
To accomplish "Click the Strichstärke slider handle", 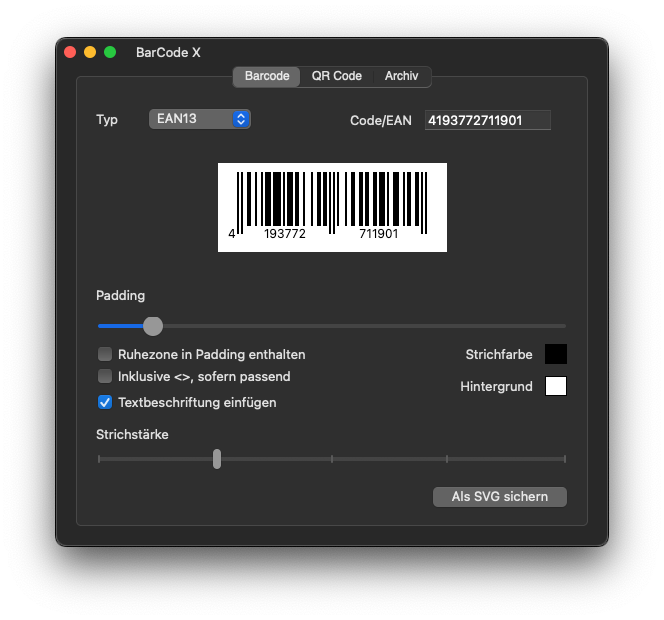I will pyautogui.click(x=217, y=459).
